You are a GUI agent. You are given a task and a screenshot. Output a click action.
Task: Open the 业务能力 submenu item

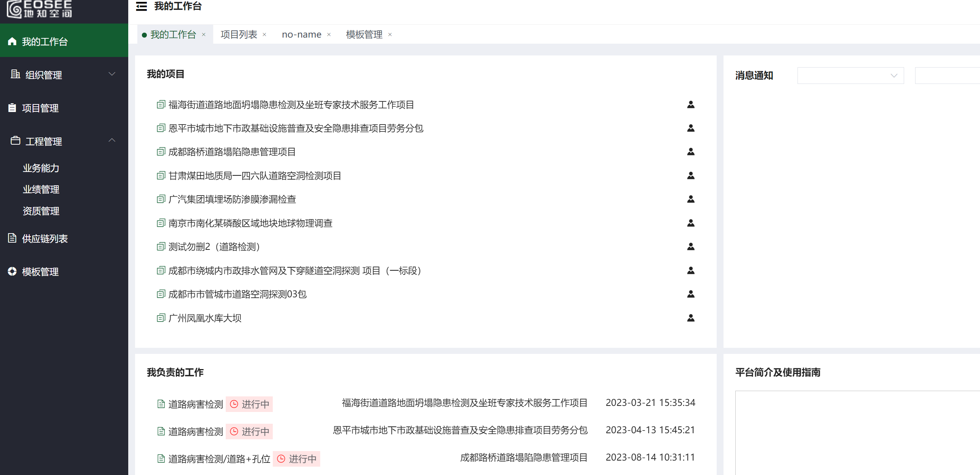41,168
